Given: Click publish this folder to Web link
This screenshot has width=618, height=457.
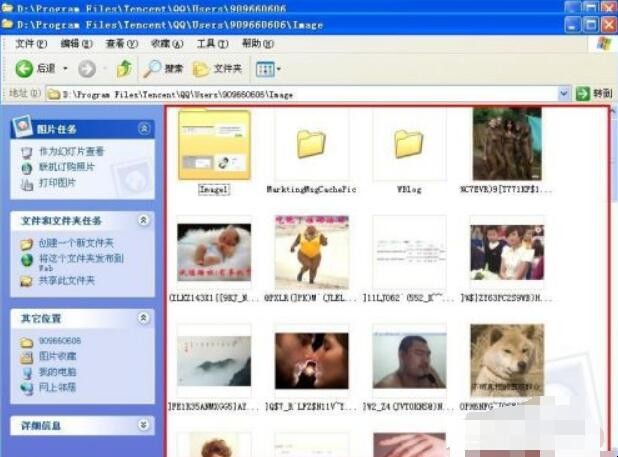Looking at the screenshot, I should [x=81, y=261].
